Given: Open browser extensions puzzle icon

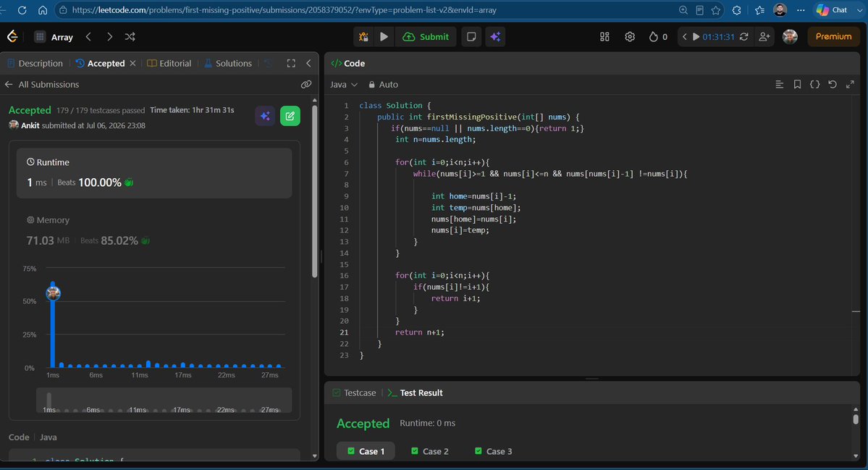Looking at the screenshot, I should [x=736, y=10].
